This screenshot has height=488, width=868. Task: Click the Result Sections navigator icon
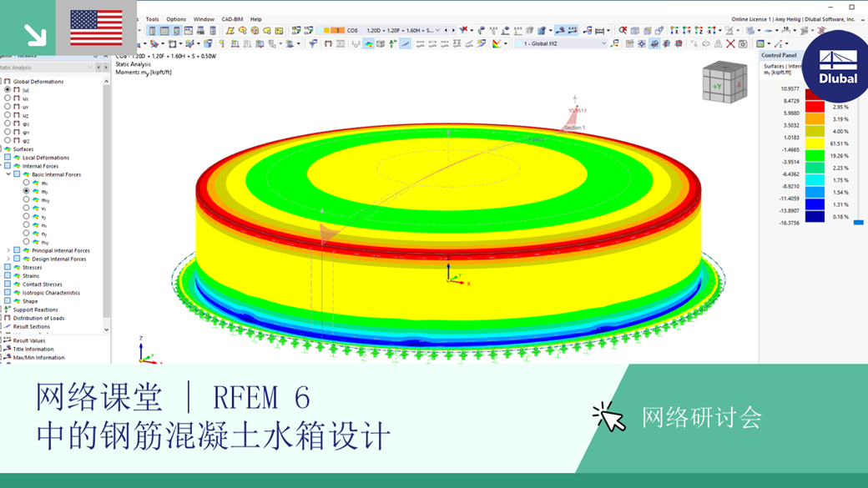click(x=8, y=326)
